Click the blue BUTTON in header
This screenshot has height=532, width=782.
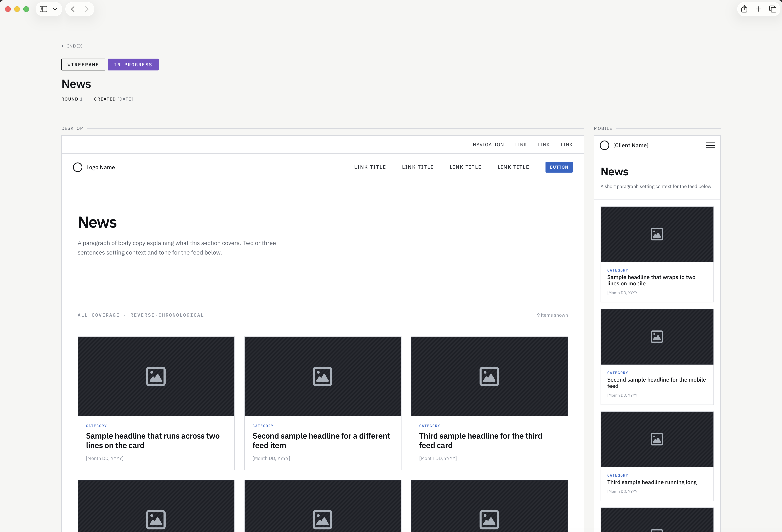[x=559, y=167]
